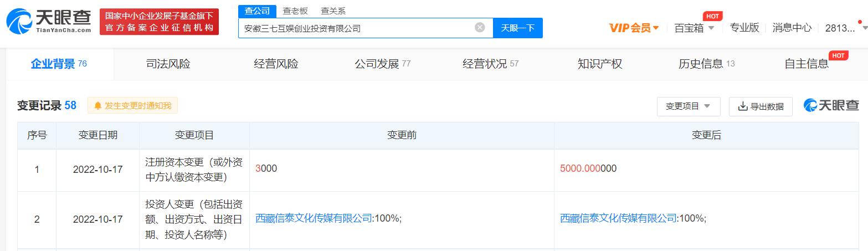Click the 变更日期 column header
Screen dimensions: 868x251
[x=97, y=135]
